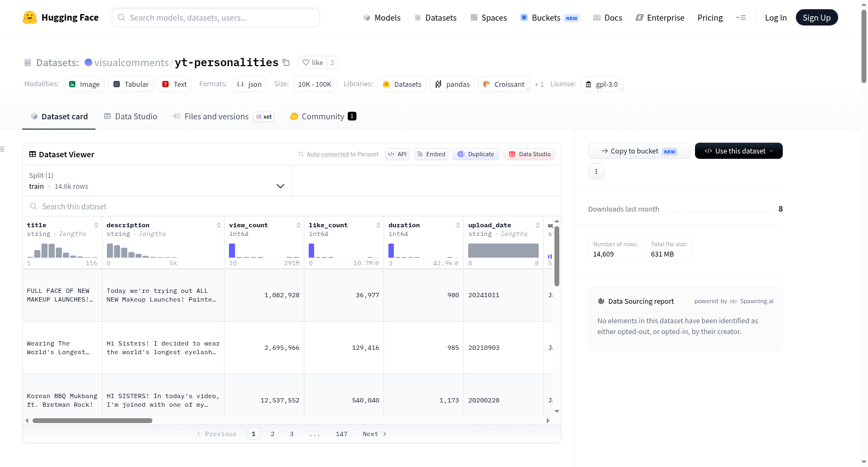Viewport: 868px width, 467px height.
Task: Sort the view_count column using its arrows
Action: 298,225
